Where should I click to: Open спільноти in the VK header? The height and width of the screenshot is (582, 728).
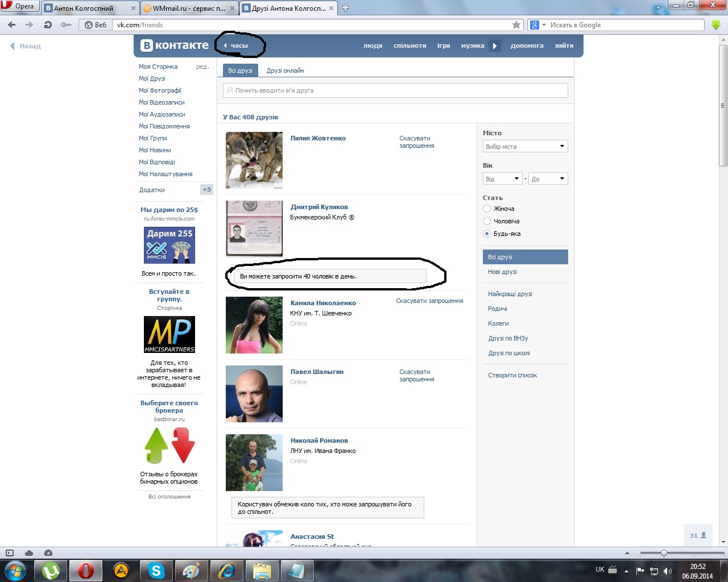tap(409, 45)
